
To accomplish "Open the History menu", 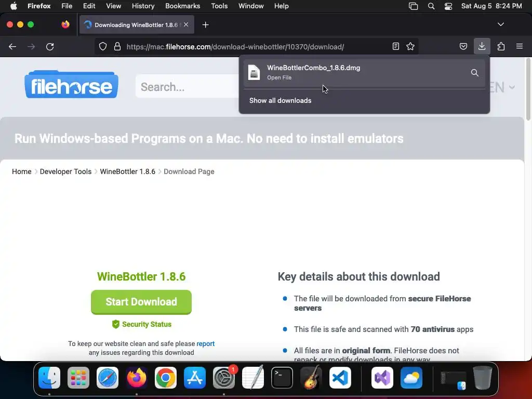I will click(x=143, y=6).
